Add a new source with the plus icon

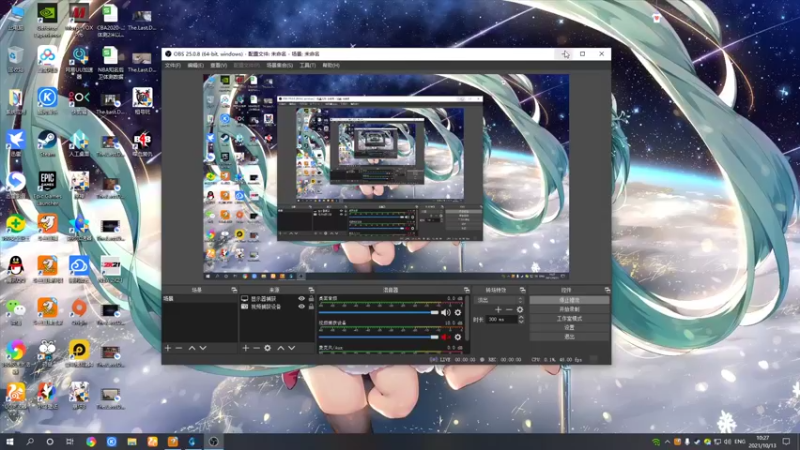pos(245,348)
